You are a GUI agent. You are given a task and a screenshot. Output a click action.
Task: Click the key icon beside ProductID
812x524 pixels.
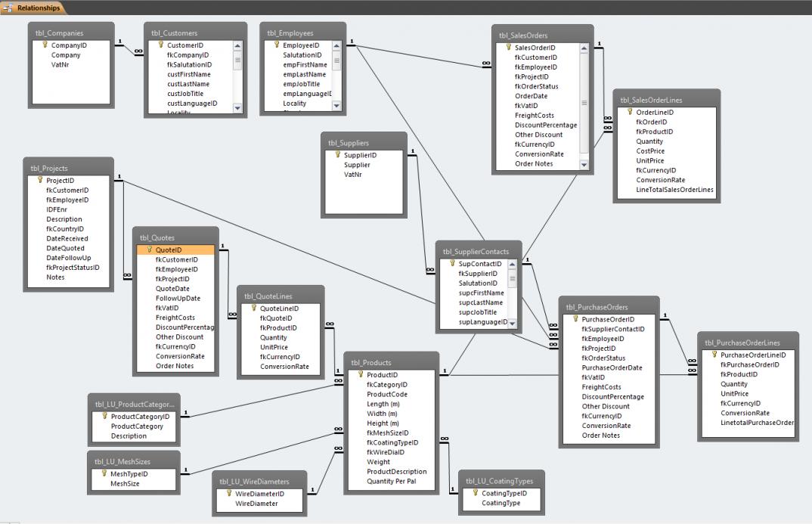361,374
